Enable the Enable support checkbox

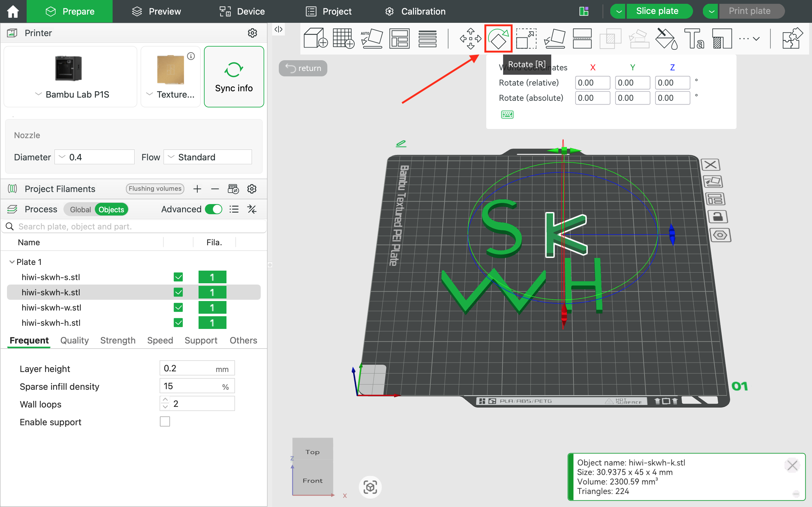tap(165, 421)
